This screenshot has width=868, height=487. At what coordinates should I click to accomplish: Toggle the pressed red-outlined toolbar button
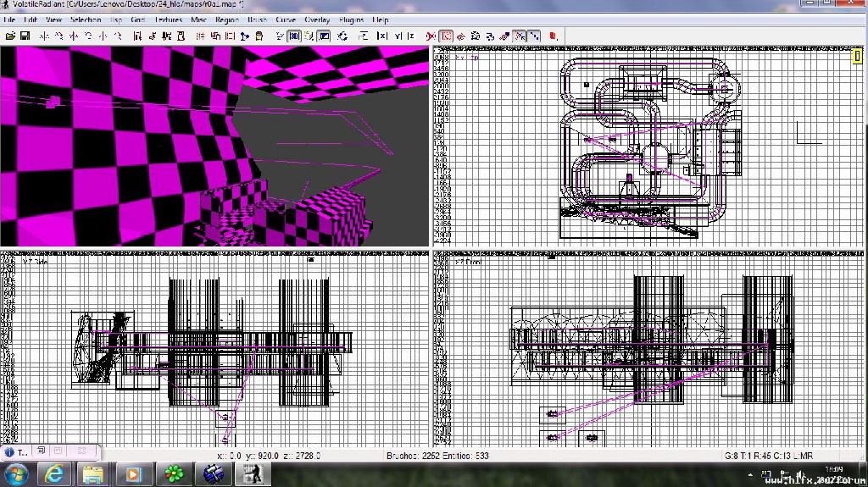pos(446,36)
